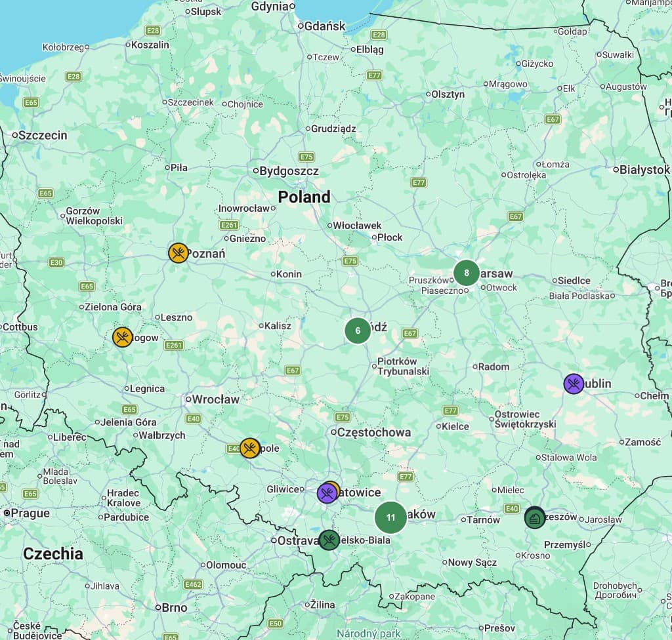The height and width of the screenshot is (640, 672).
Task: Click the Ostrava city label
Action: (x=297, y=540)
